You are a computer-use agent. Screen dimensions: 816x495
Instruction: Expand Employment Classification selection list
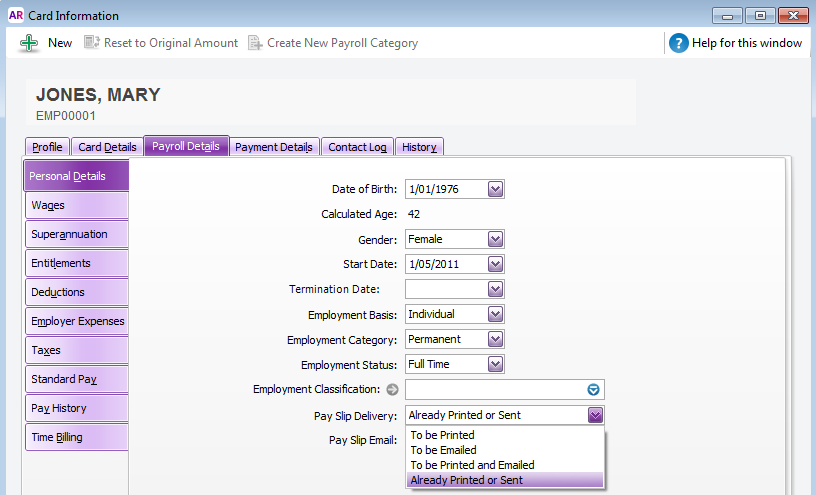click(593, 390)
